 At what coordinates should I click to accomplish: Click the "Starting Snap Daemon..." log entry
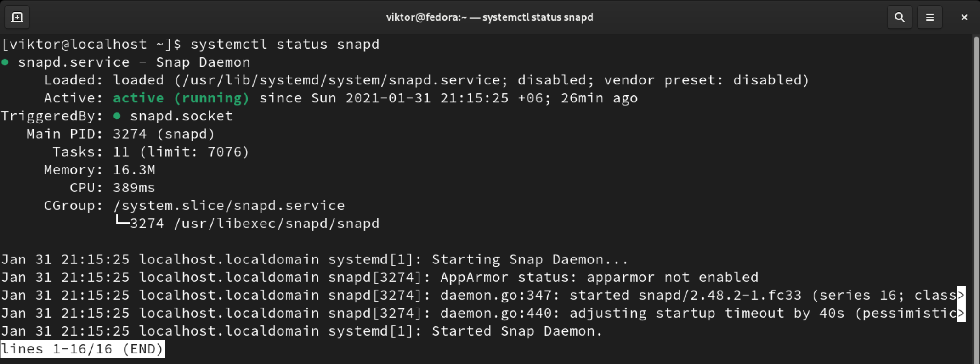(529, 259)
